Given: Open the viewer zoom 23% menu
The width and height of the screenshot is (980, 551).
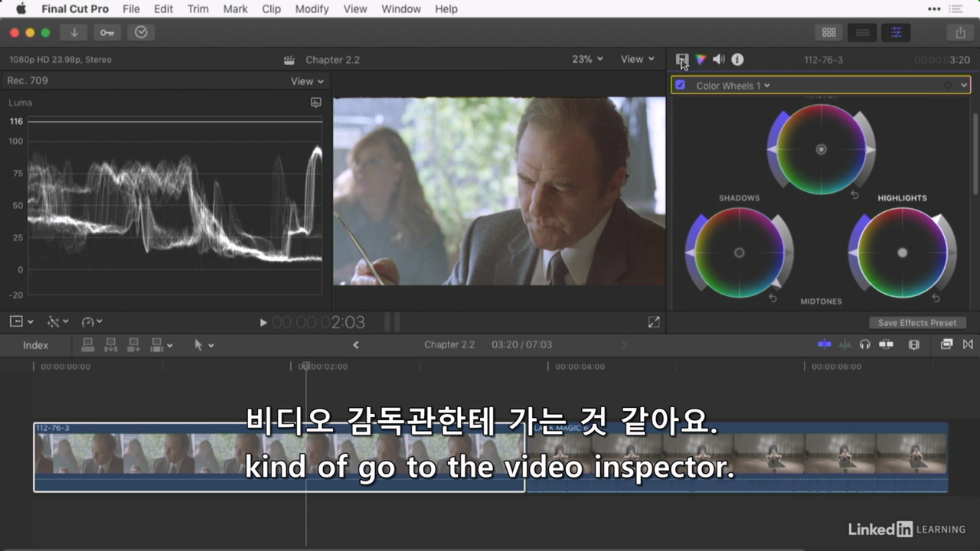Looking at the screenshot, I should (587, 59).
